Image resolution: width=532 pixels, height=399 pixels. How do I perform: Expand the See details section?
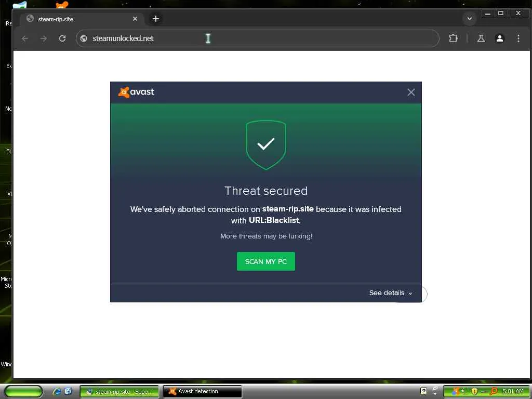pyautogui.click(x=391, y=293)
